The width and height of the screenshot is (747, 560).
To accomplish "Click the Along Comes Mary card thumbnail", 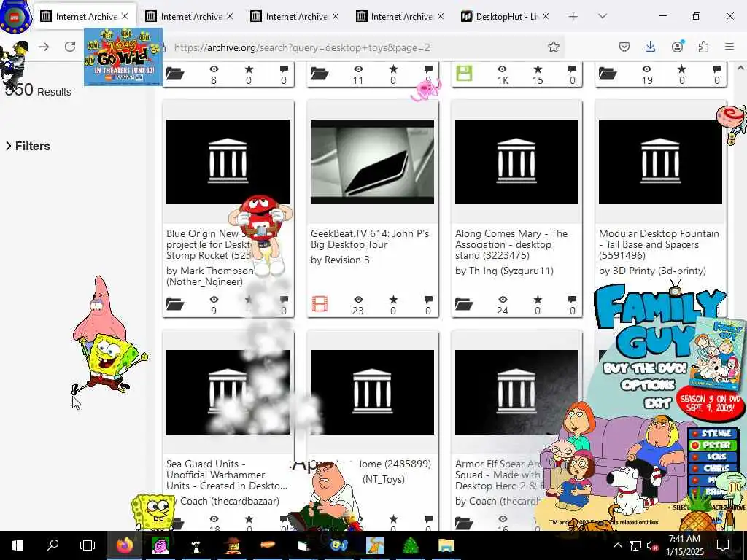I will coord(516,161).
